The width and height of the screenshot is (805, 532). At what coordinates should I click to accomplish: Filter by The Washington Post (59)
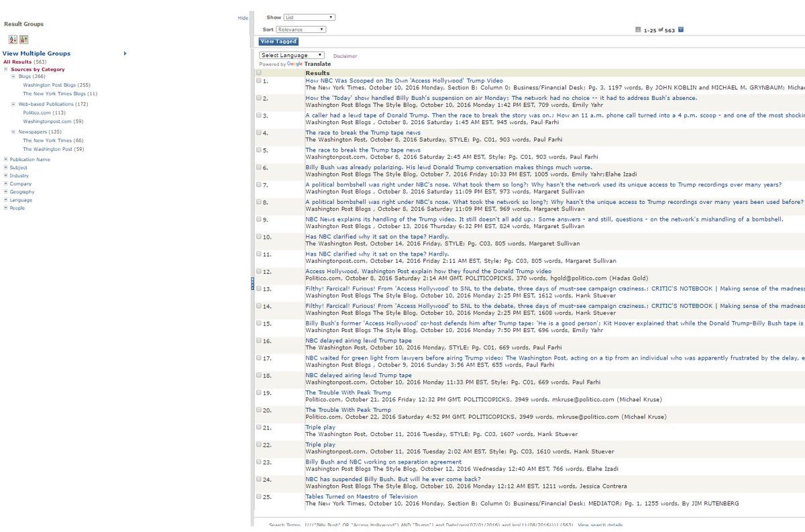54,149
